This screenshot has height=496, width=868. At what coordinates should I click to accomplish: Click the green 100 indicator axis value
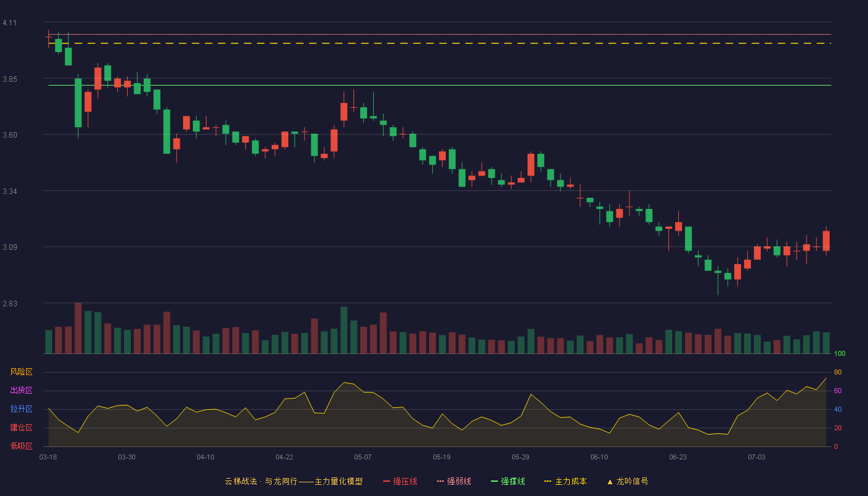pyautogui.click(x=839, y=353)
